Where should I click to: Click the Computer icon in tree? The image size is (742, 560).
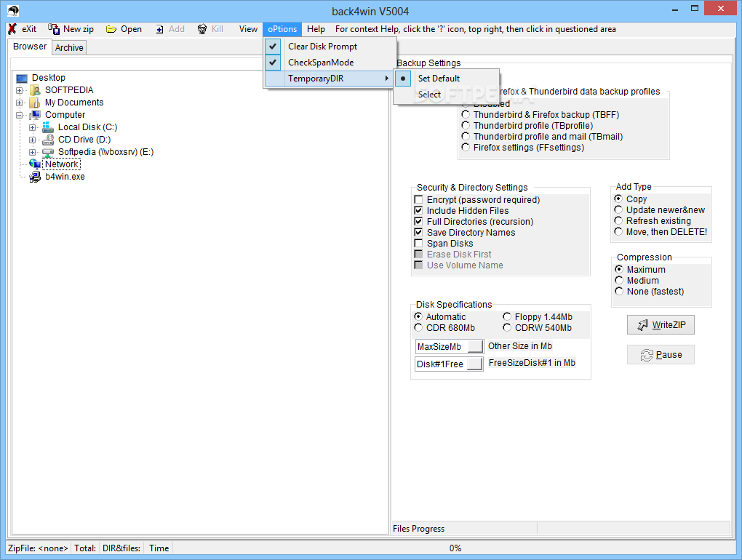point(35,115)
